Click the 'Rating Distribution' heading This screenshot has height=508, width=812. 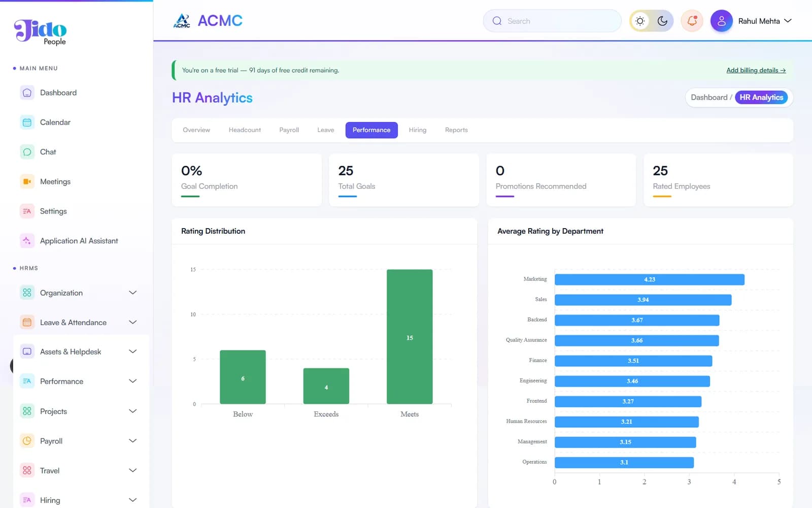[x=213, y=231]
